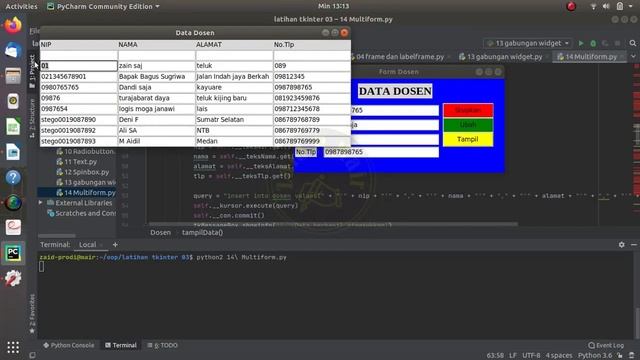This screenshot has height=360, width=640.
Task: Click the red recording indicator in top bar
Action: (571, 6)
